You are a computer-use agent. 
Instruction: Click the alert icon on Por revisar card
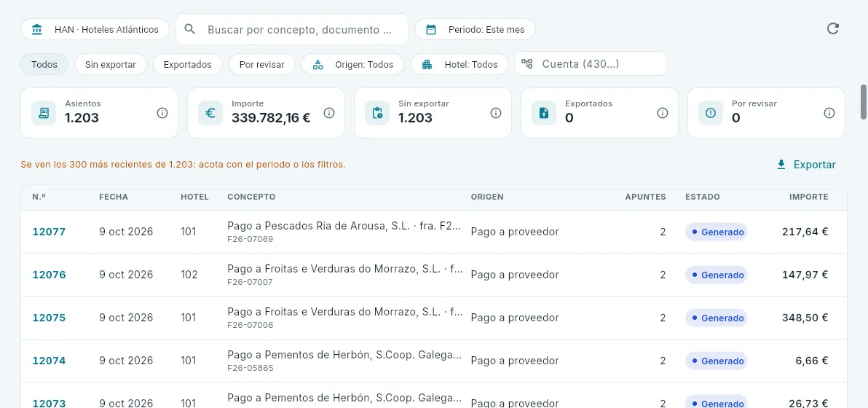711,113
